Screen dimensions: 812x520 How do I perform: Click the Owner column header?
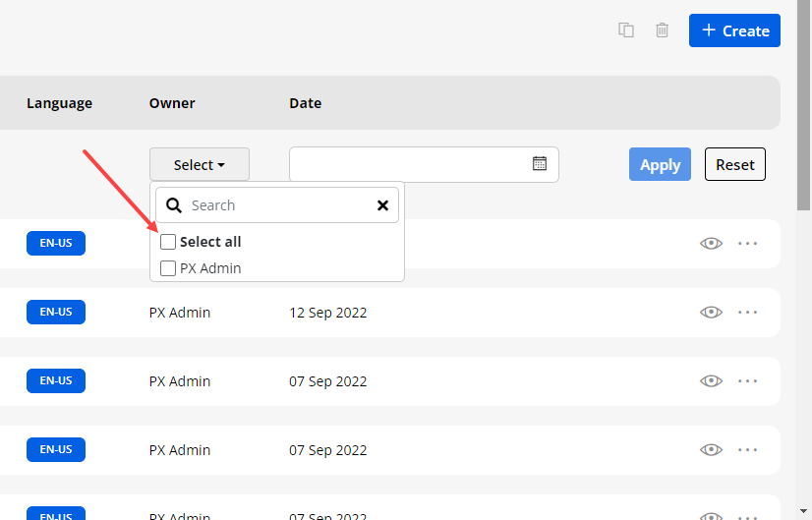point(172,103)
